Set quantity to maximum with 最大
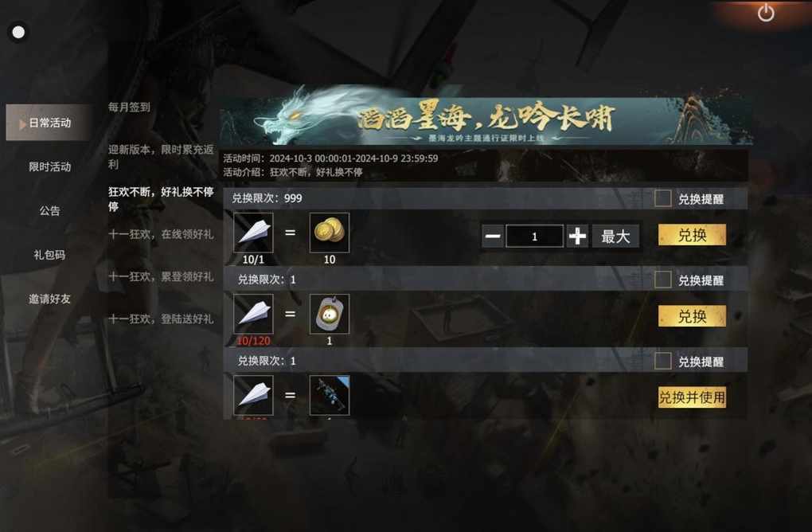This screenshot has width=812, height=532. pyautogui.click(x=615, y=237)
